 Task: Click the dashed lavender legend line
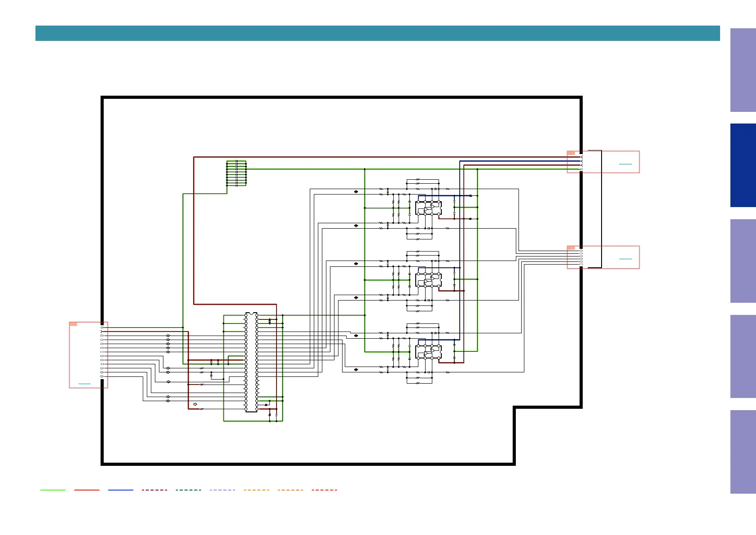click(x=222, y=490)
